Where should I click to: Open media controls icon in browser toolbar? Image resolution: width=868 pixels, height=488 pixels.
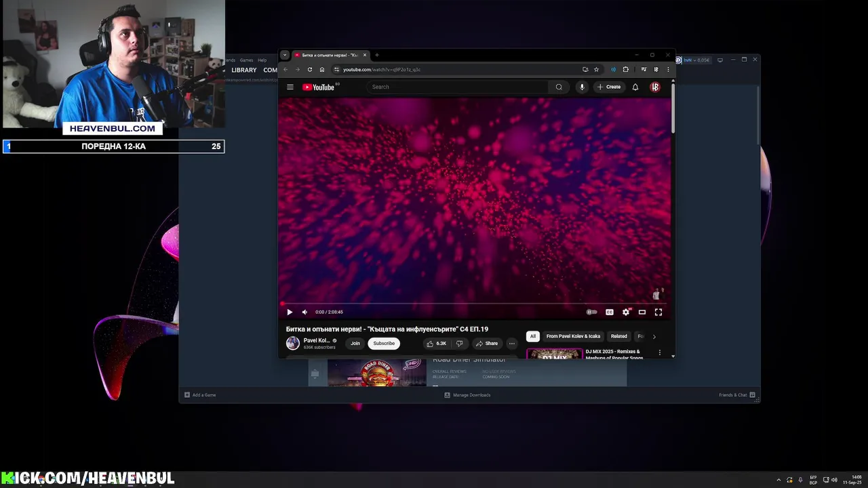point(644,69)
